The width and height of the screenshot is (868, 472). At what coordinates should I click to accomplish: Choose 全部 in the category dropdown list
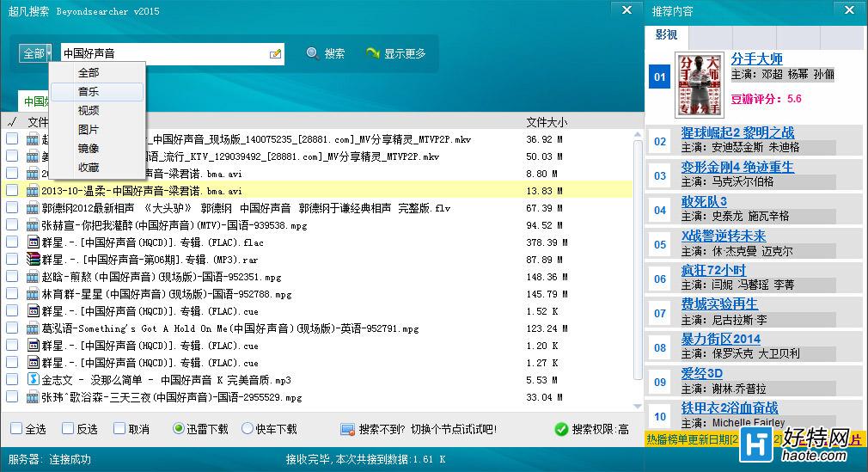[97, 72]
